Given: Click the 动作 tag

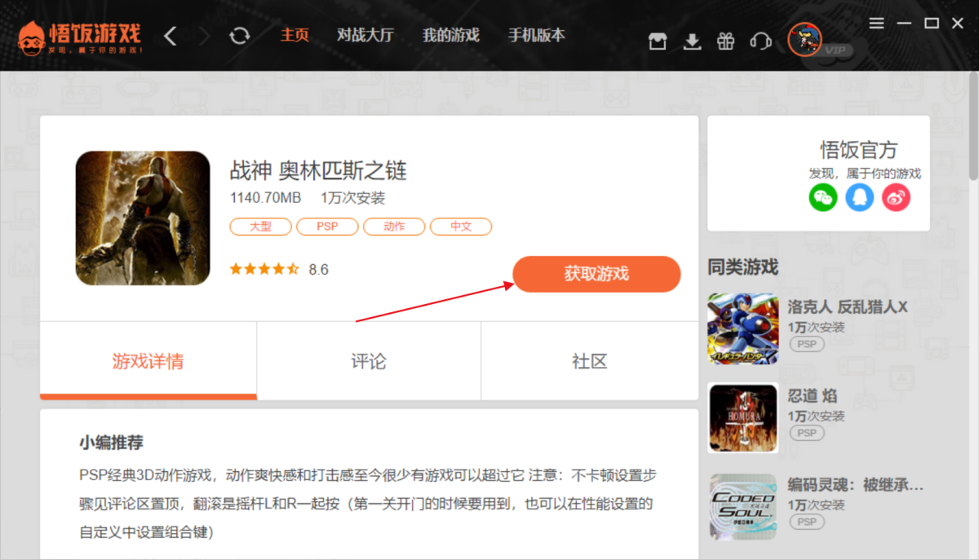Looking at the screenshot, I should 394,227.
